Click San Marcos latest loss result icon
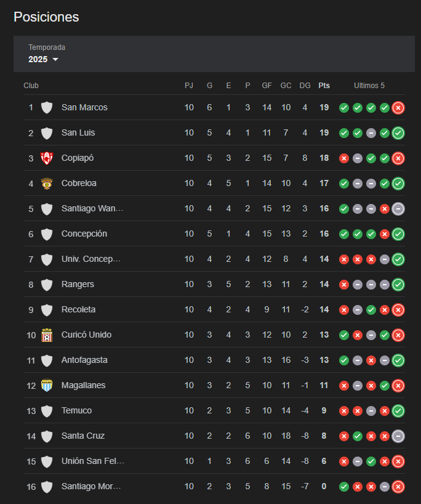Image resolution: width=421 pixels, height=504 pixels. pyautogui.click(x=398, y=108)
